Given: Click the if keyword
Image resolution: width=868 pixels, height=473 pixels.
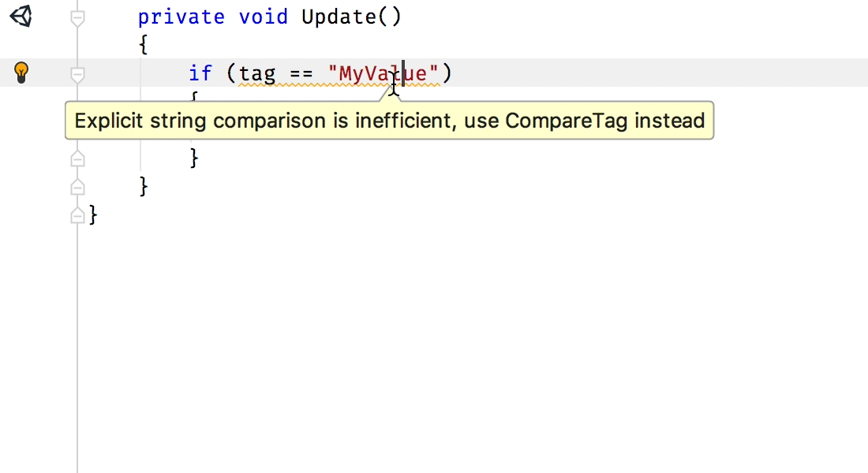Looking at the screenshot, I should coord(200,73).
